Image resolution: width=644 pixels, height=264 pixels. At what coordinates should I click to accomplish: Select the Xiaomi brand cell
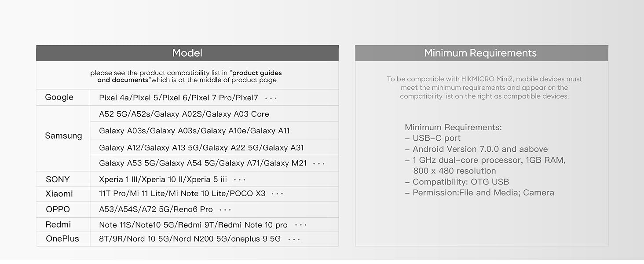(x=59, y=194)
